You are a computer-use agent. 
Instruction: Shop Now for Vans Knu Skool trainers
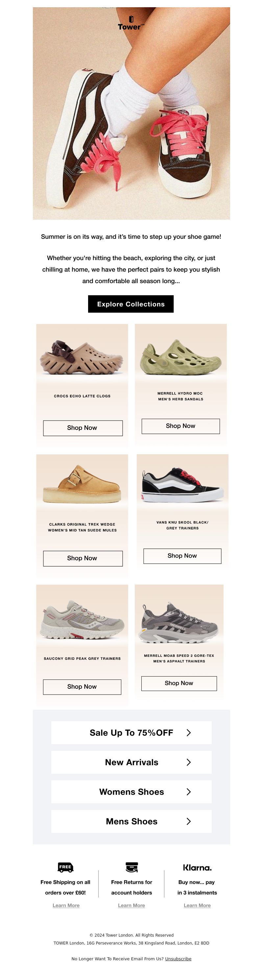coord(182,556)
